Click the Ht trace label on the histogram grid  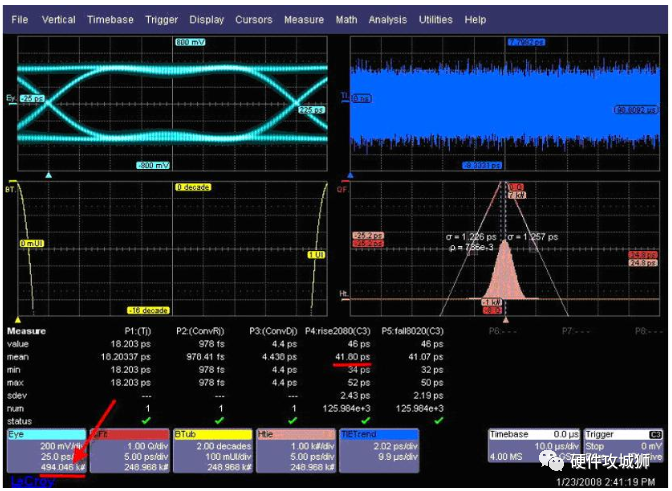pyautogui.click(x=343, y=294)
